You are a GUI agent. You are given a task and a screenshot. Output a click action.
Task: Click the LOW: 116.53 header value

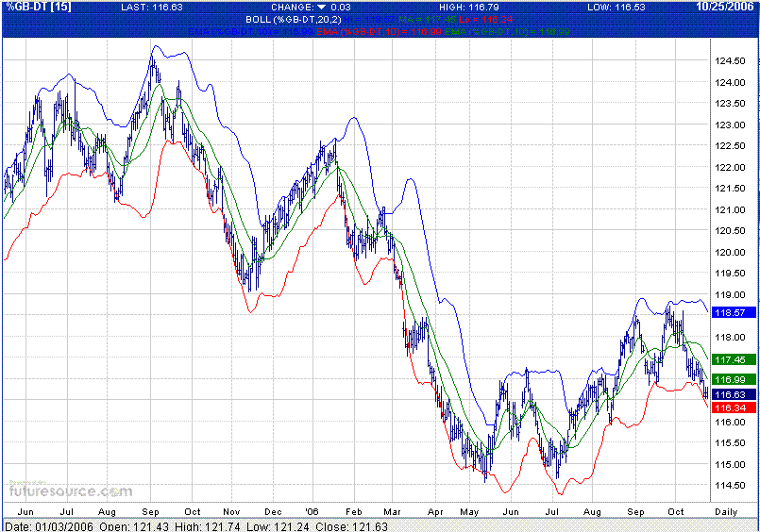pyautogui.click(x=616, y=8)
